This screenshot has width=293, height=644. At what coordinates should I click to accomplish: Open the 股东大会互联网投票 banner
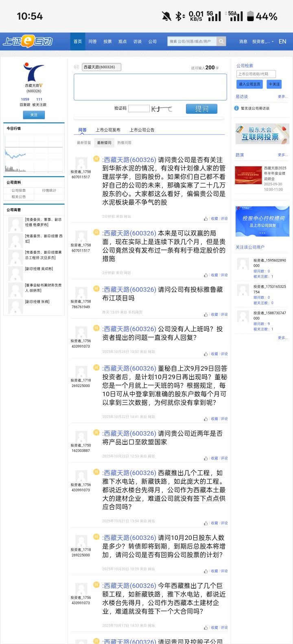click(x=262, y=134)
